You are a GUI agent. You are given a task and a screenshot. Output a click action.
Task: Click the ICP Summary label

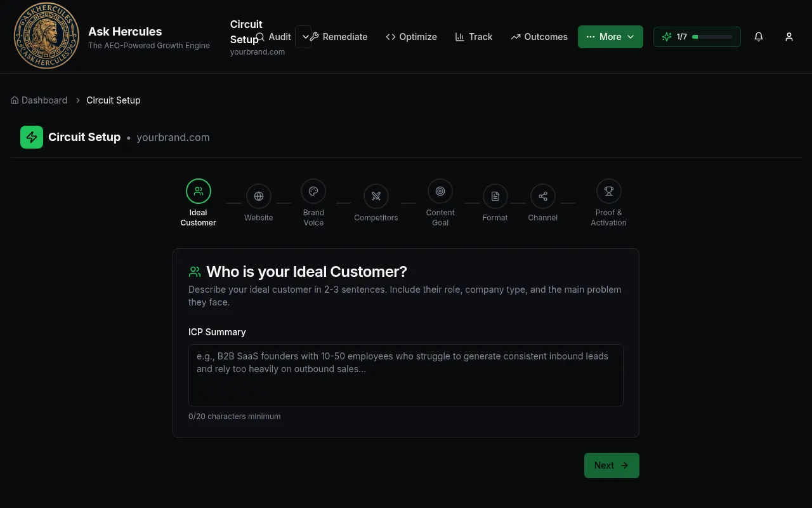pos(217,332)
